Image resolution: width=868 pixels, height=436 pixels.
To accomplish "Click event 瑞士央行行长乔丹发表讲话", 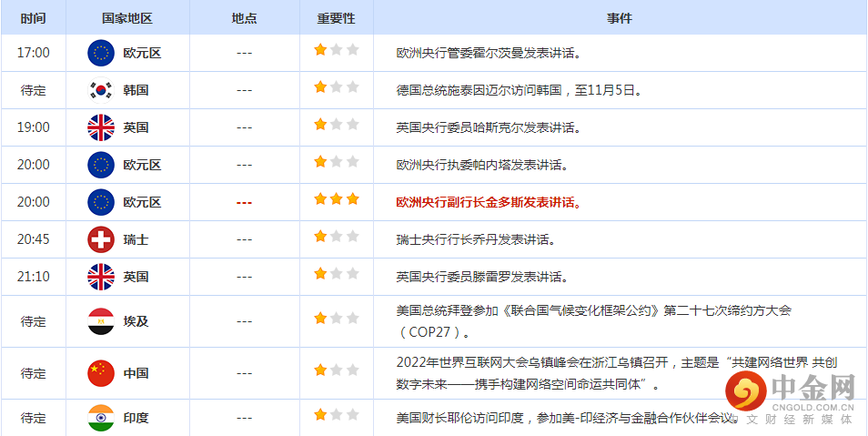I will pyautogui.click(x=476, y=239).
